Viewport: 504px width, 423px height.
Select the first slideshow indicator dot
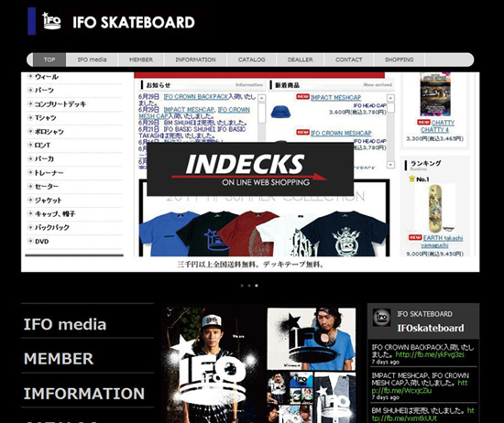pyautogui.click(x=242, y=286)
